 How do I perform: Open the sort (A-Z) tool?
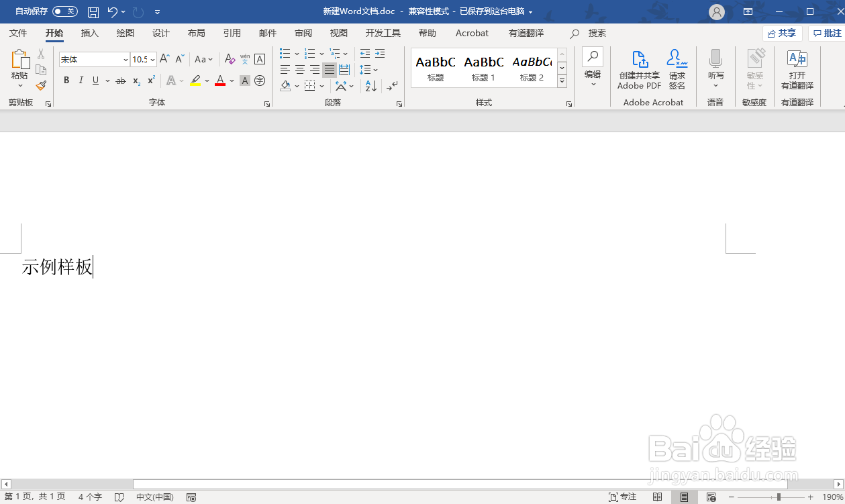click(370, 86)
